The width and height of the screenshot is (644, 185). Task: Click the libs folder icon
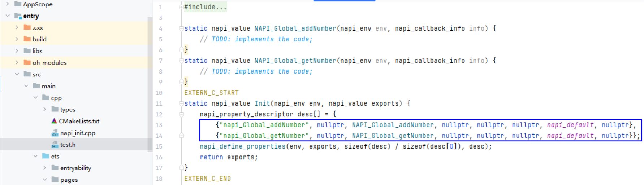tap(27, 51)
